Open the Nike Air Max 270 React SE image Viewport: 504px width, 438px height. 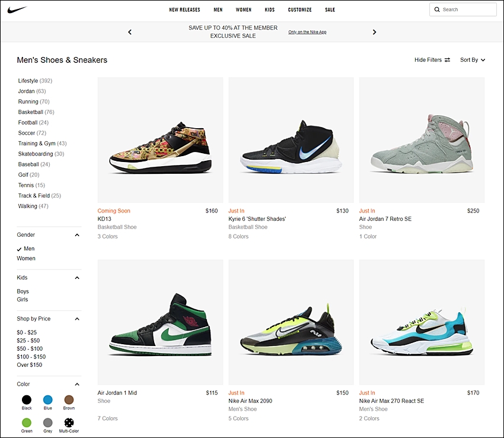point(422,322)
